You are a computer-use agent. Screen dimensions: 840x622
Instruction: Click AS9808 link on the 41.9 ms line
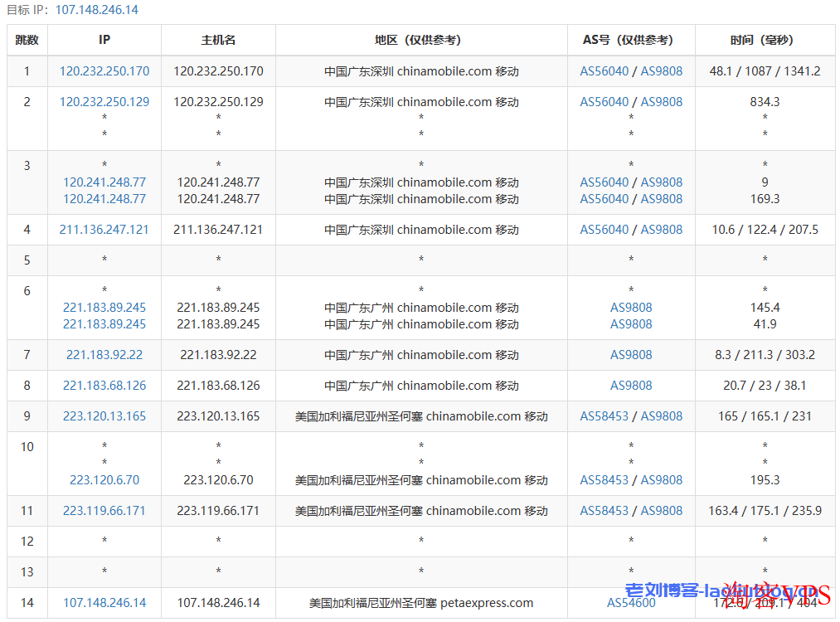coord(631,324)
